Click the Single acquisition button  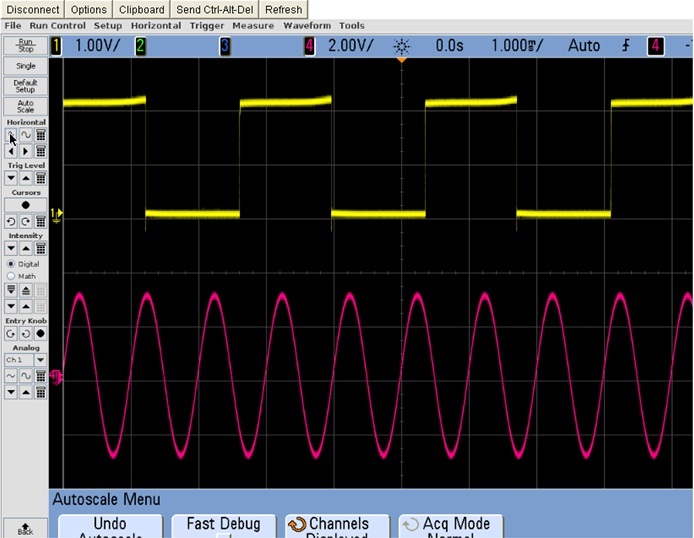click(x=25, y=66)
